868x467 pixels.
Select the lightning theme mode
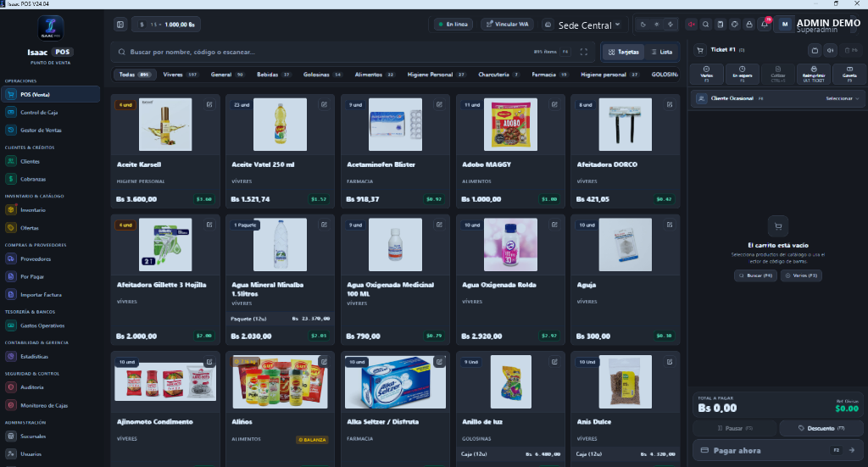[670, 25]
